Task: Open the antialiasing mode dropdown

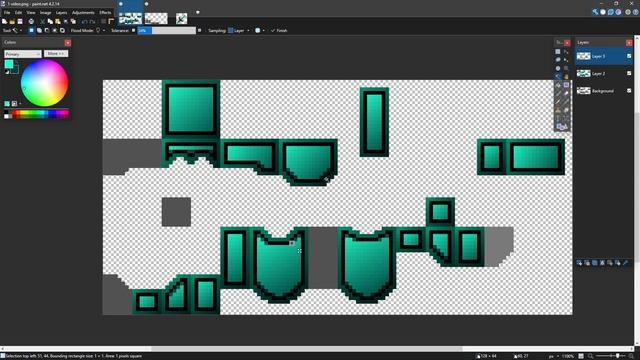Action: pyautogui.click(x=260, y=30)
